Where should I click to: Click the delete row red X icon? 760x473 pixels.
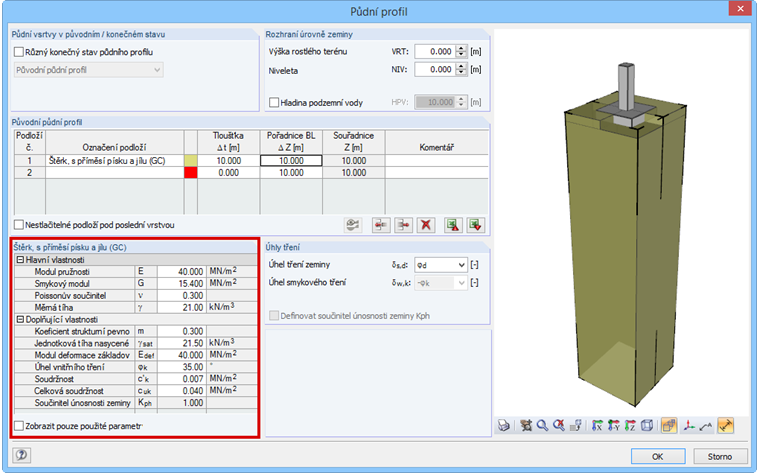427,225
